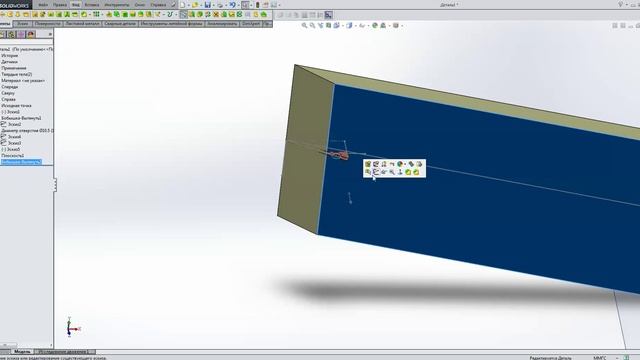Open the Apply Scene dropdown arrow

pos(388,26)
